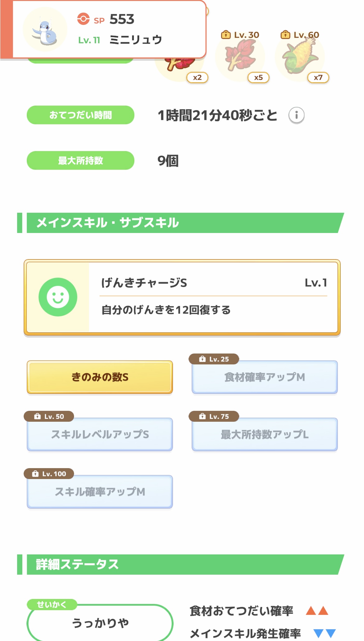Image resolution: width=364 pixels, height=641 pixels.
Task: Tap the green smiley main skill icon
Action: point(58,297)
